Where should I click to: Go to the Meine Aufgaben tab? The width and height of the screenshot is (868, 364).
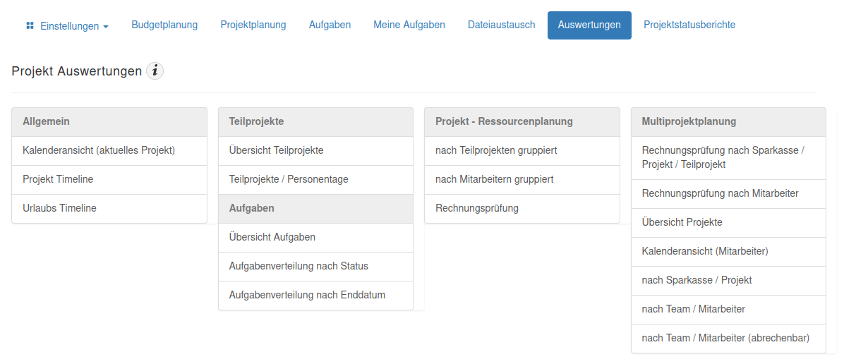(x=409, y=25)
